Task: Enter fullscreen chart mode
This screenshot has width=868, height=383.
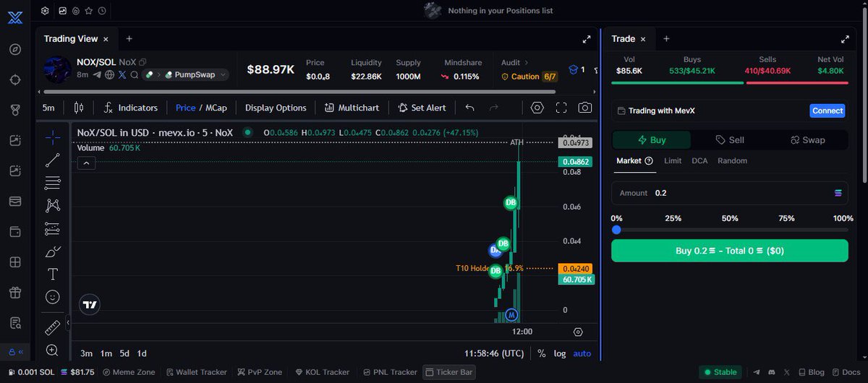Action: (561, 108)
